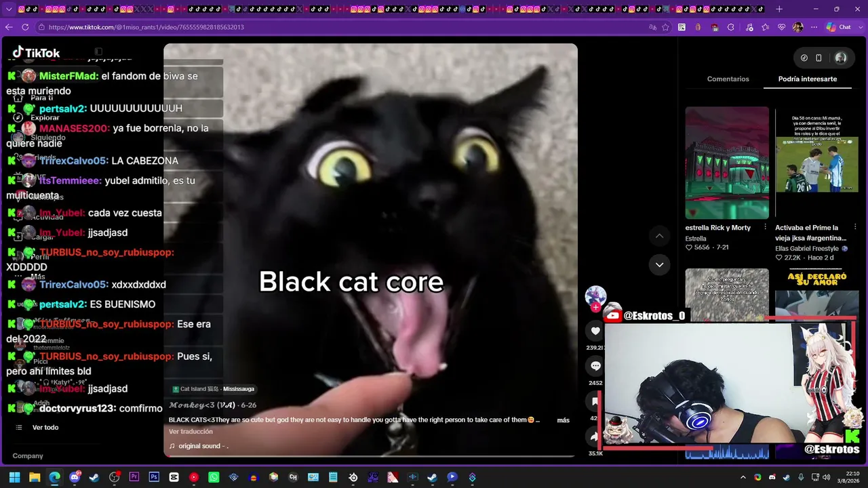Open the estrella Rick y Morty thumbnail
This screenshot has height=488, width=868.
(x=727, y=163)
